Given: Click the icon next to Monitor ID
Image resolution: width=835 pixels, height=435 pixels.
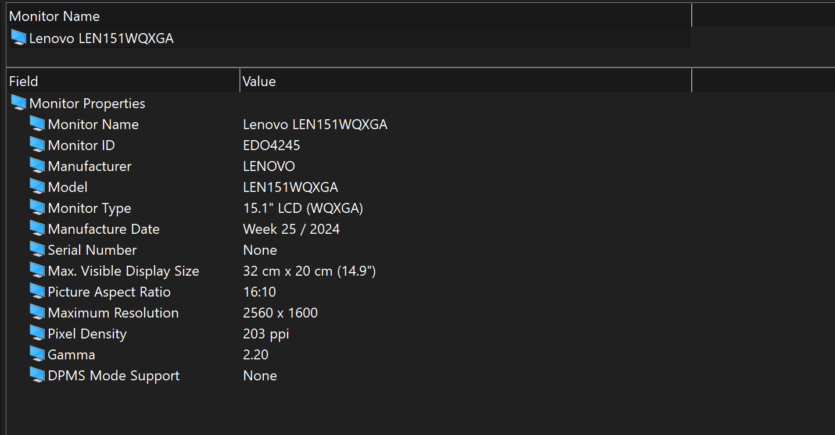Looking at the screenshot, I should point(37,145).
